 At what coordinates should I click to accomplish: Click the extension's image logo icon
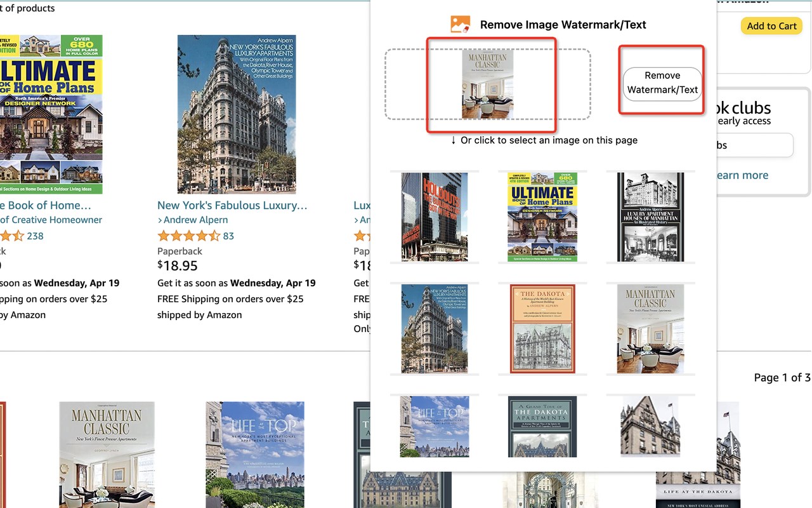(461, 25)
